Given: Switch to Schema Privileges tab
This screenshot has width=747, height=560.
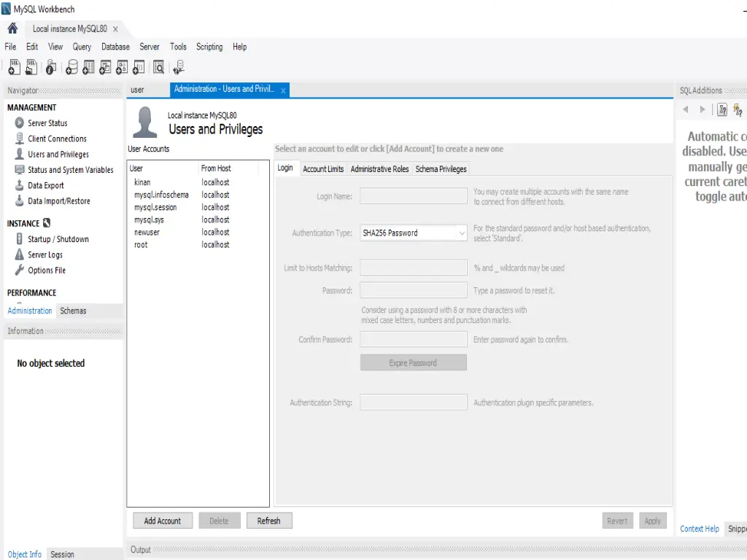Looking at the screenshot, I should tap(441, 168).
